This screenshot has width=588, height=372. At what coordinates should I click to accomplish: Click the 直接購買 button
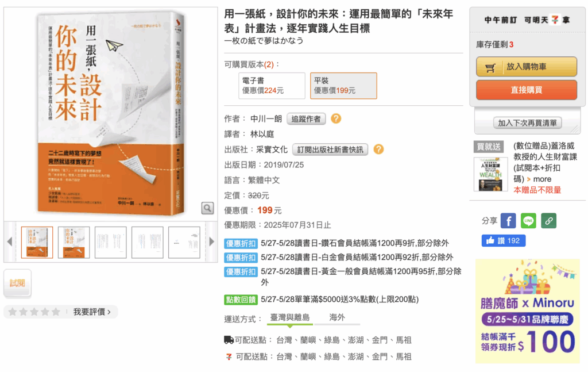(x=527, y=90)
